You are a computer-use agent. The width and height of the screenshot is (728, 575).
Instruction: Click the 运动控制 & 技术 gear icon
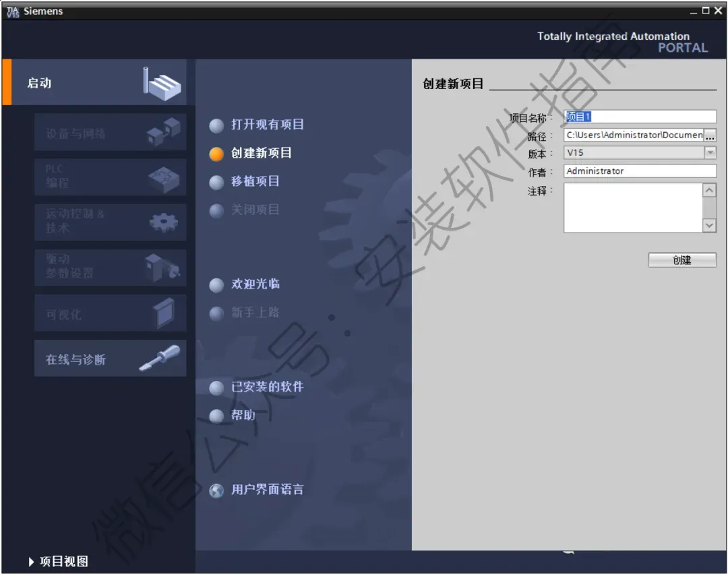tap(163, 223)
